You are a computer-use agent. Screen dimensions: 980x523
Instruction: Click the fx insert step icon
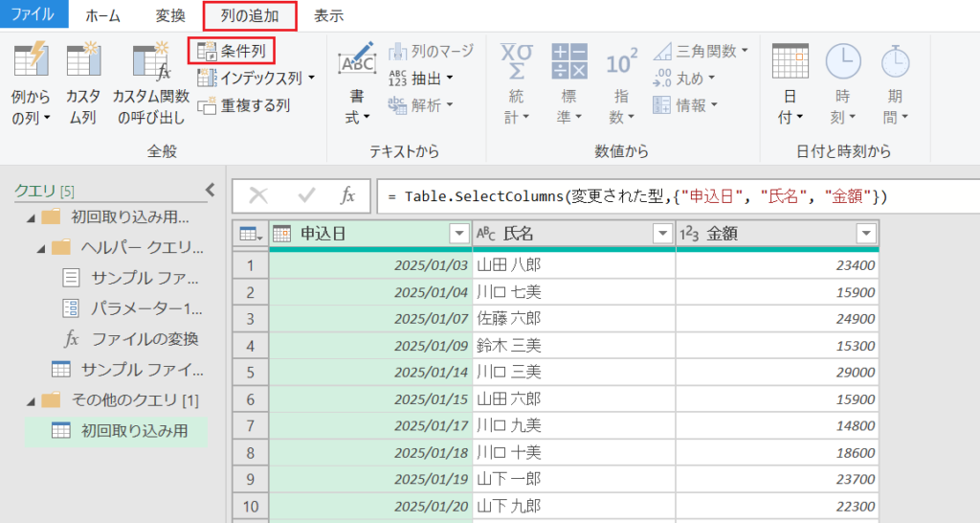347,195
